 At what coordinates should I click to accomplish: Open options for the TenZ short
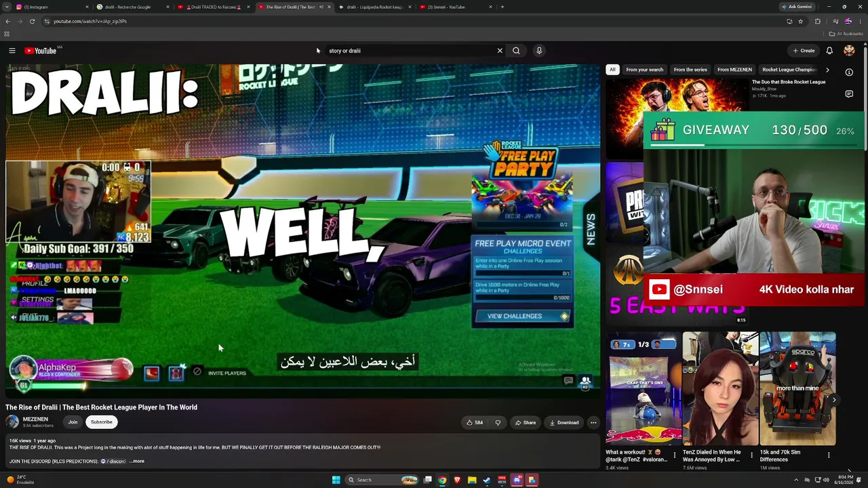pyautogui.click(x=751, y=455)
